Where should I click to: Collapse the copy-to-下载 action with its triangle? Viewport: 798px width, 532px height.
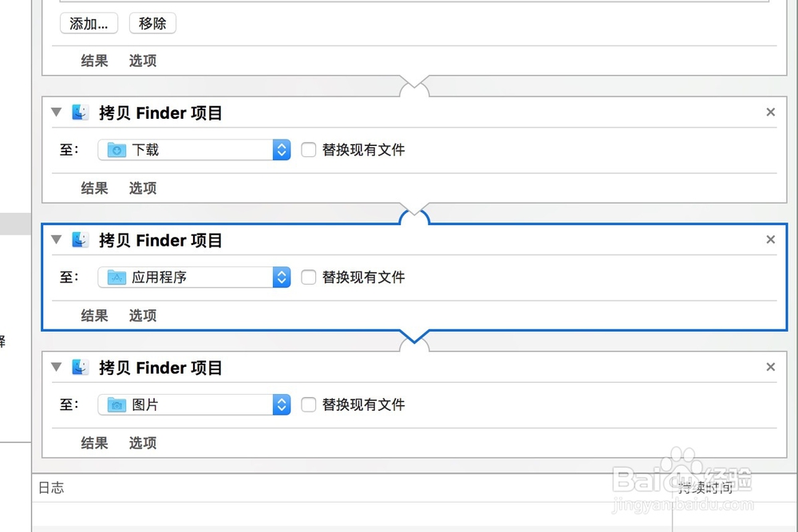(x=56, y=112)
